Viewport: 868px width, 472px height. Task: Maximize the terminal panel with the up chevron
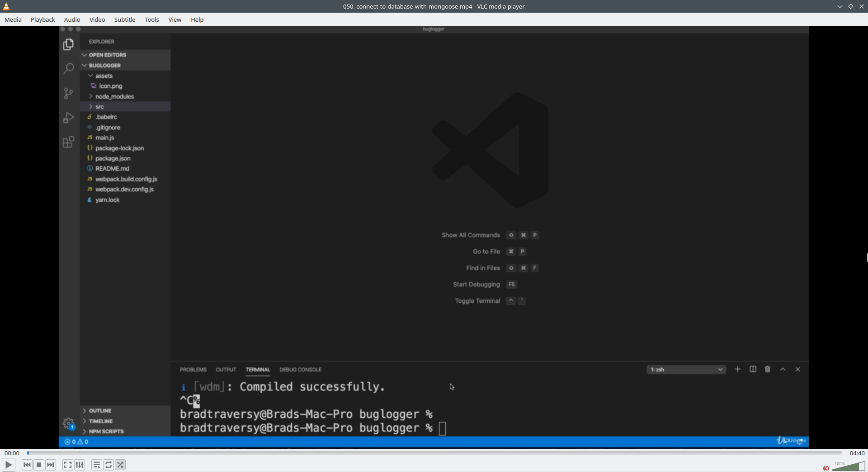(783, 369)
